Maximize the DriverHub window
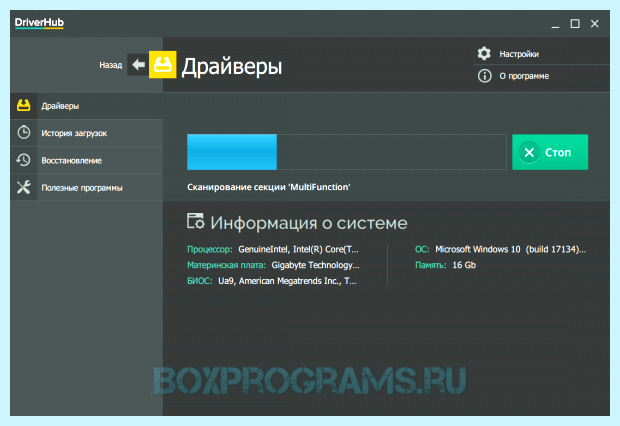Screen dimensions: 620x426 tap(575, 24)
